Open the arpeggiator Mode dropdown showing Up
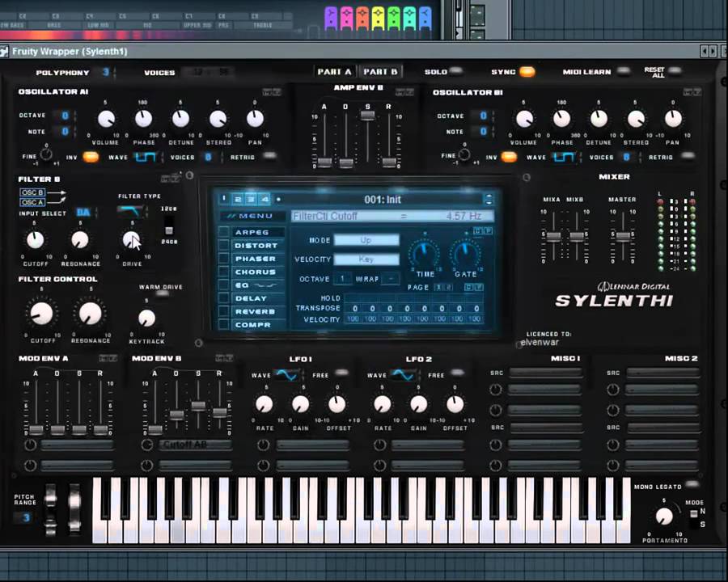The image size is (728, 582). (366, 240)
